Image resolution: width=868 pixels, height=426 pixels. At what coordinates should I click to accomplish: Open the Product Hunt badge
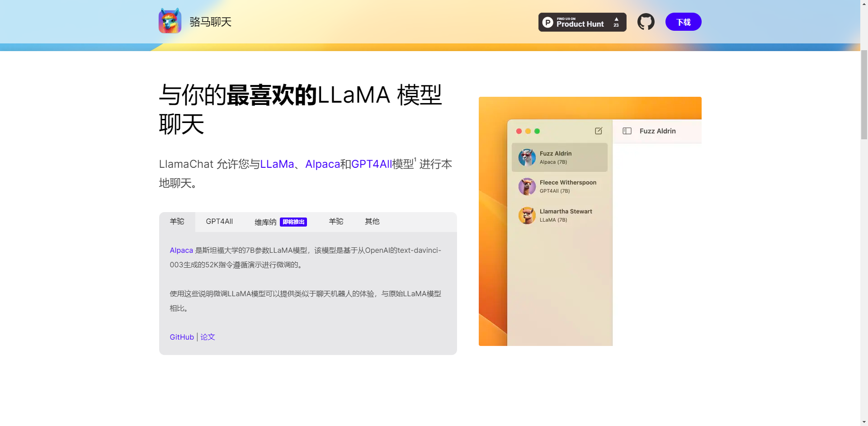[x=582, y=22]
